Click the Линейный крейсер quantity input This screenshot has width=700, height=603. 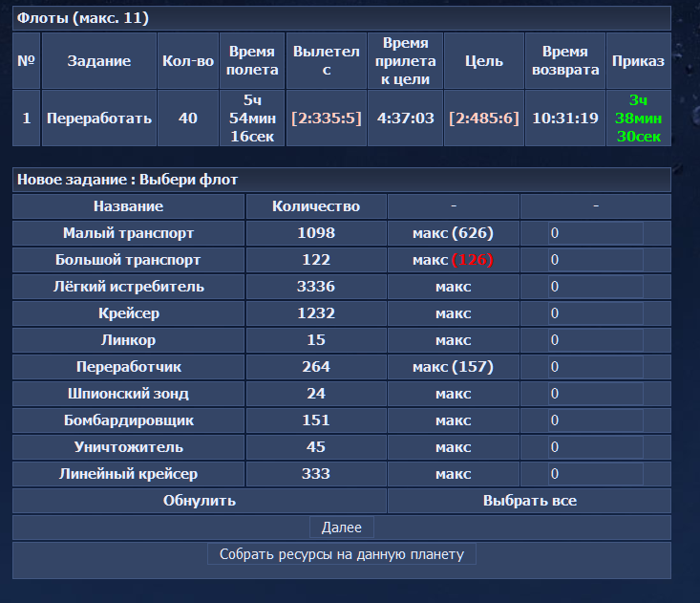(x=595, y=474)
